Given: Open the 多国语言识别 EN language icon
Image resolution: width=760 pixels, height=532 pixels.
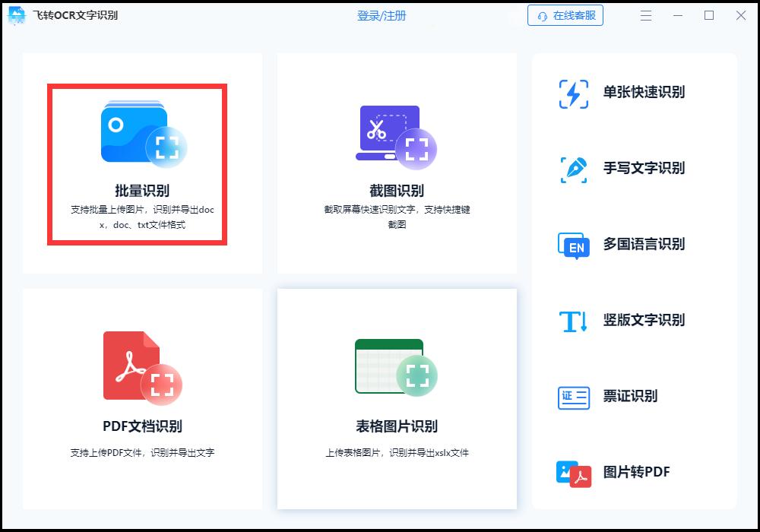Looking at the screenshot, I should click(x=572, y=245).
